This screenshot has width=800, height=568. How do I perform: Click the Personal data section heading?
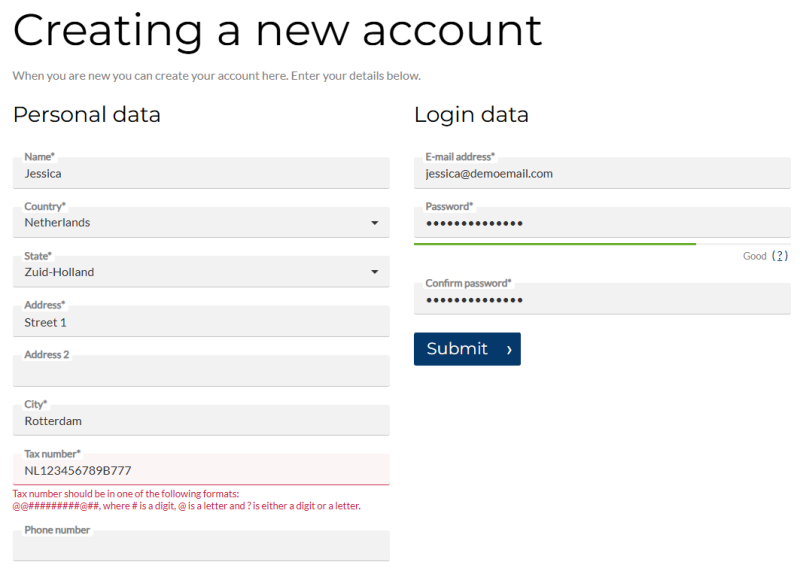(x=87, y=115)
